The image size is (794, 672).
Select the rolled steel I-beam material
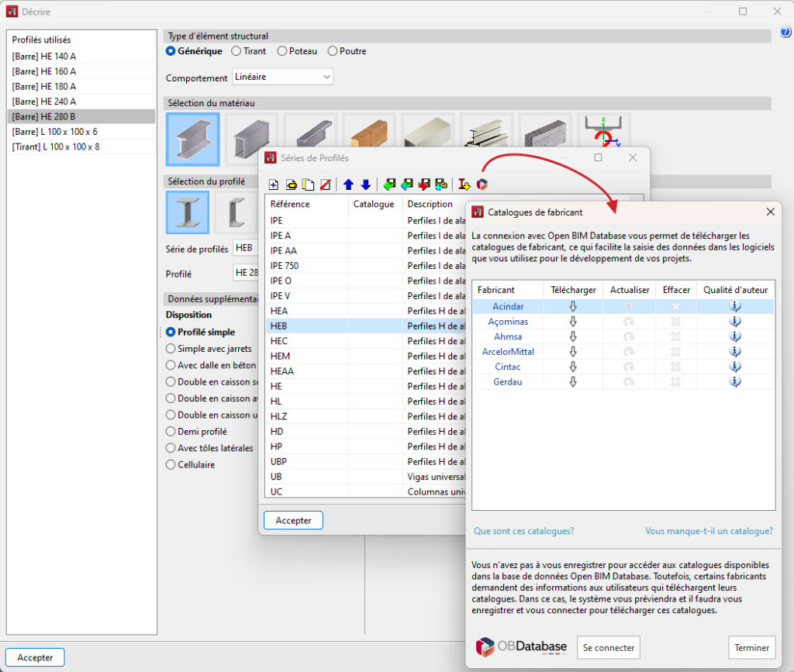tap(192, 140)
